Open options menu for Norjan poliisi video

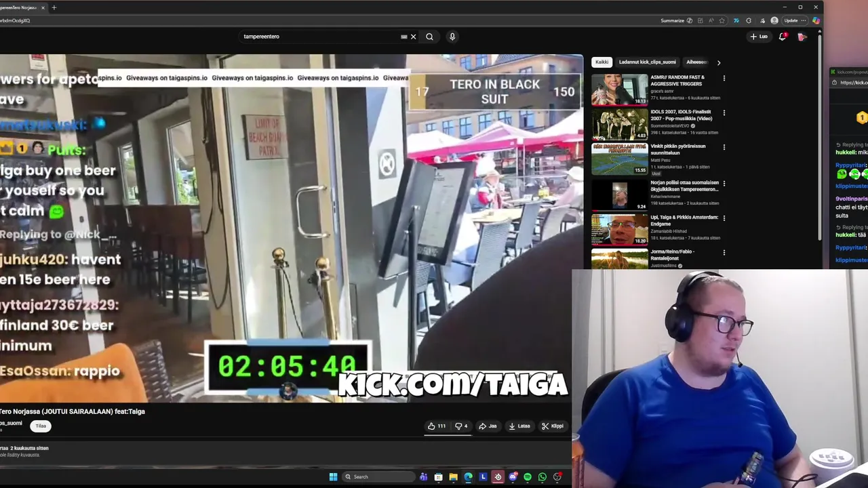724,183
